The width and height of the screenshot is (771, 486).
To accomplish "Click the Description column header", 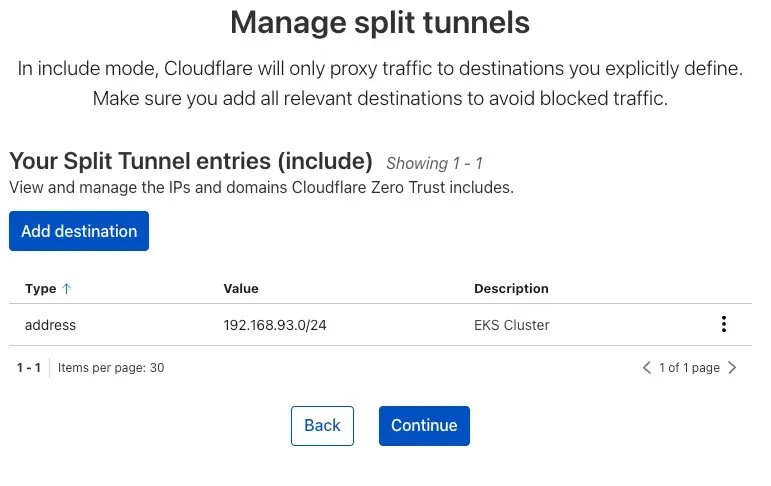I will 511,288.
